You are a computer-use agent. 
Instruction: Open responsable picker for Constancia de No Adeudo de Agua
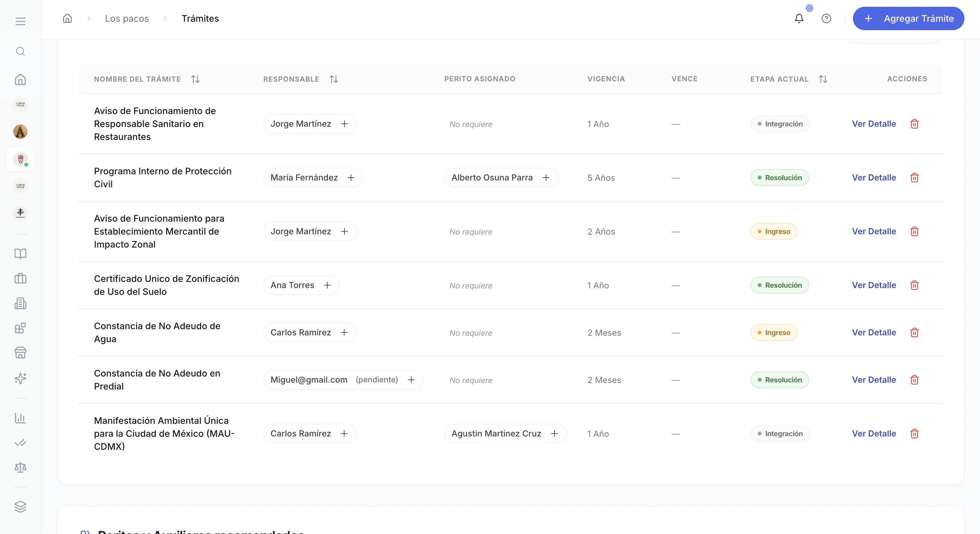[344, 332]
